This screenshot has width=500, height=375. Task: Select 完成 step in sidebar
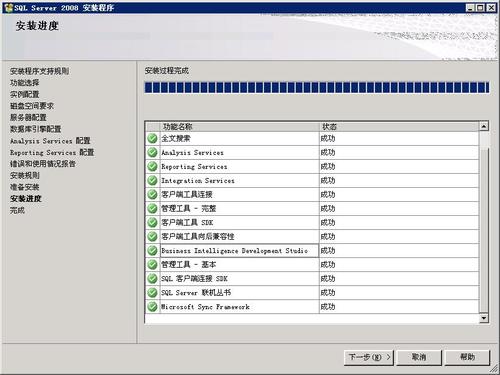click(x=17, y=210)
